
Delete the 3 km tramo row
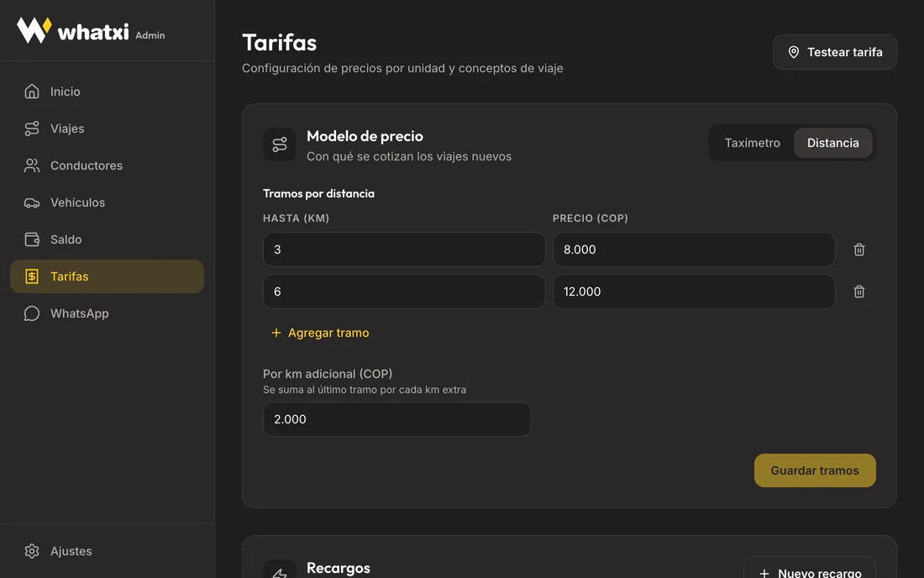pos(859,250)
